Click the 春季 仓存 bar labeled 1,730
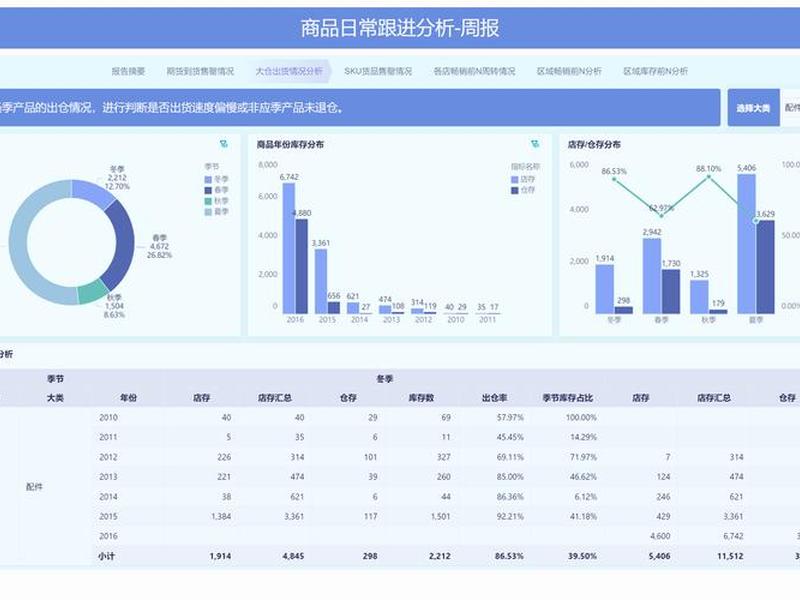Viewport: 800px width, 600px height. click(x=671, y=291)
